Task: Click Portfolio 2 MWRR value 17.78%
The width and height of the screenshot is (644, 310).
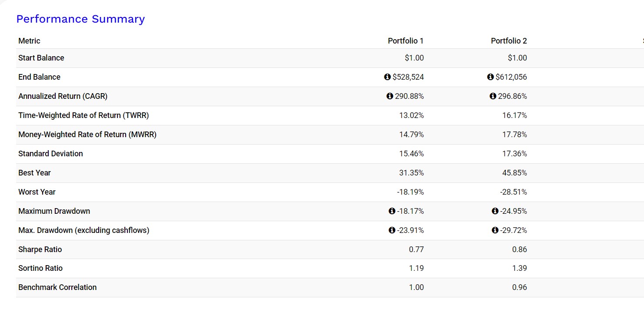Action: point(514,135)
